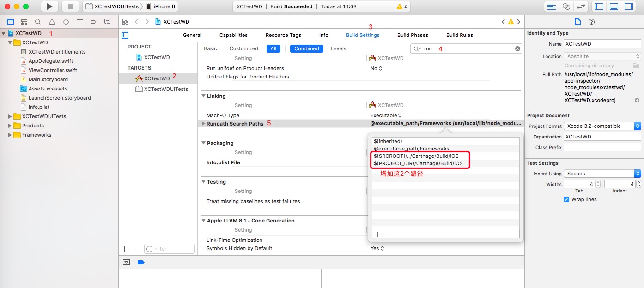Viewport: 644px width, 288px height.
Task: Open the Project Format dropdown
Action: [602, 126]
